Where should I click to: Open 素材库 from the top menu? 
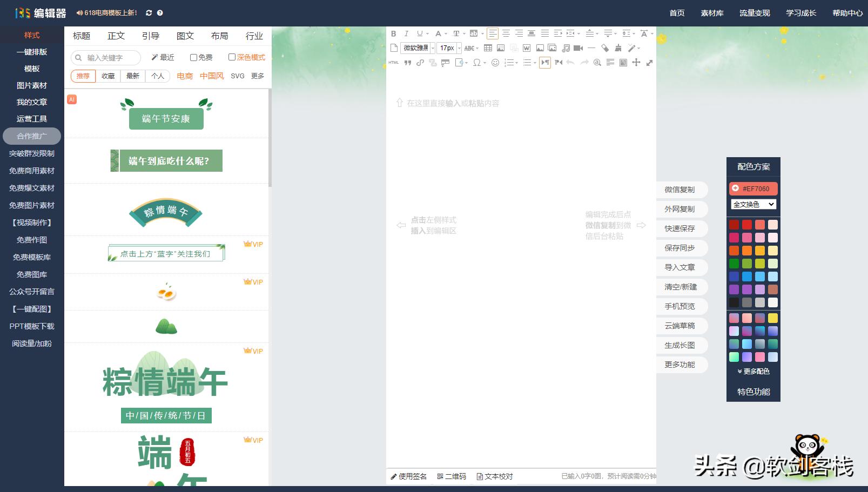pyautogui.click(x=712, y=13)
